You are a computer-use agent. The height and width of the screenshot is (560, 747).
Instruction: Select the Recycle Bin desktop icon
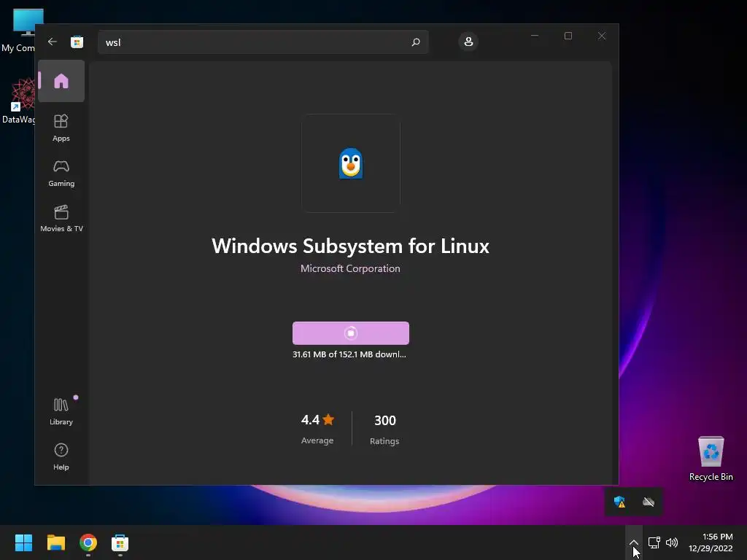point(711,459)
